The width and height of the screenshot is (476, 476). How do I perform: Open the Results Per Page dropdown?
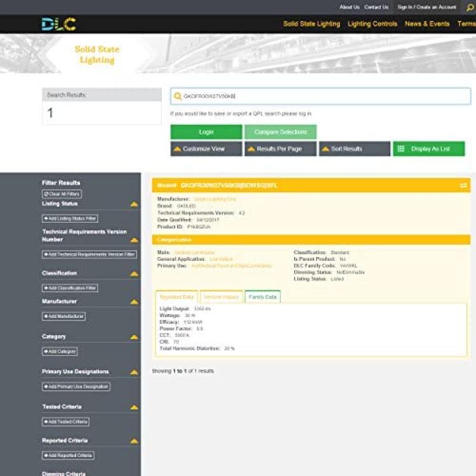tap(281, 149)
